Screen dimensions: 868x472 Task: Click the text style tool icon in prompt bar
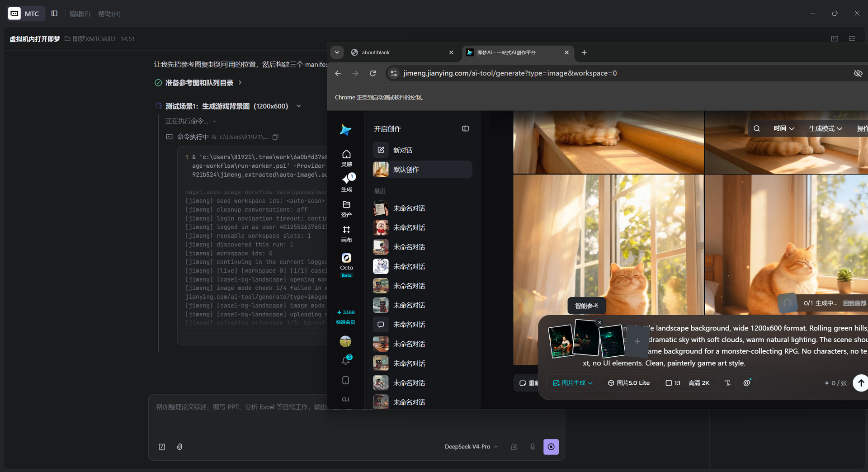(727, 383)
